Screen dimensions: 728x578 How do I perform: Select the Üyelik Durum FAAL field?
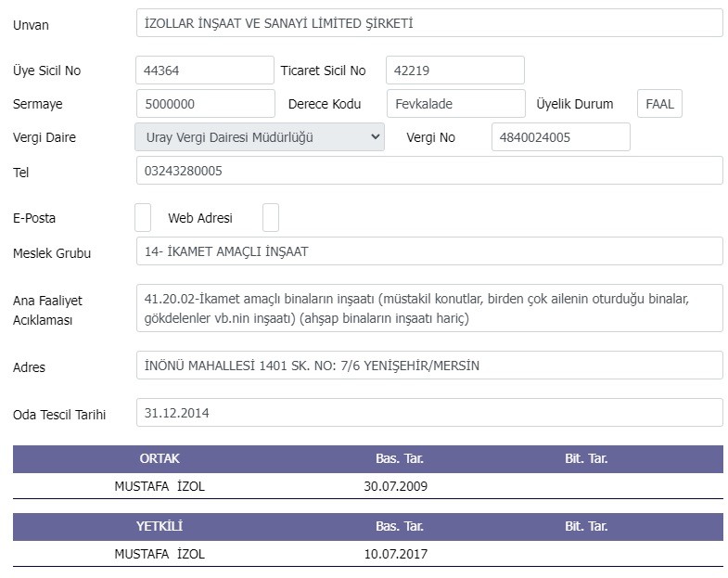coord(659,104)
